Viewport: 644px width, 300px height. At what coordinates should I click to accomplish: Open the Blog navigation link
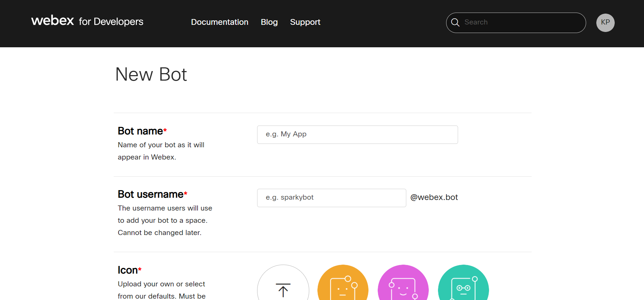click(x=269, y=22)
